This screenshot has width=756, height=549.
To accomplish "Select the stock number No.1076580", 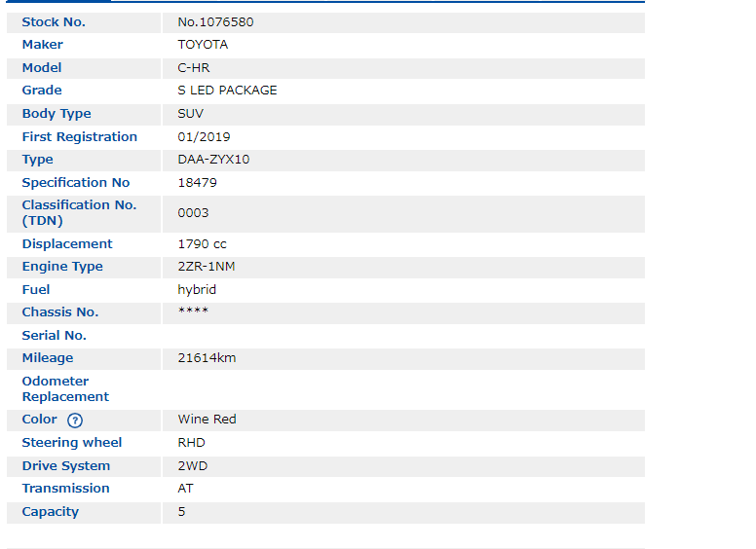I will point(215,21).
